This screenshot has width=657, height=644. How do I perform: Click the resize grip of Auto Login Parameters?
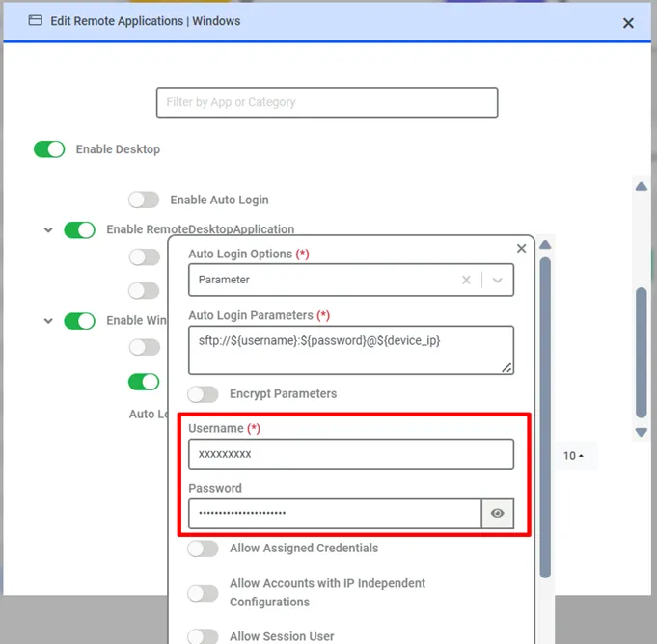pyautogui.click(x=506, y=367)
